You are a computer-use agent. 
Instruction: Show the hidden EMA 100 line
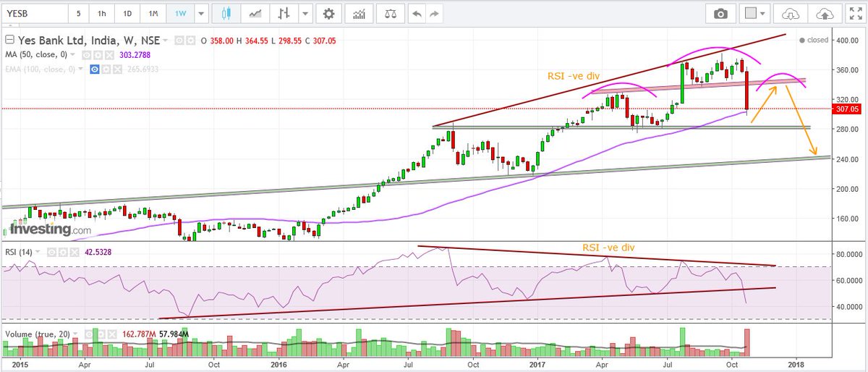[x=95, y=69]
